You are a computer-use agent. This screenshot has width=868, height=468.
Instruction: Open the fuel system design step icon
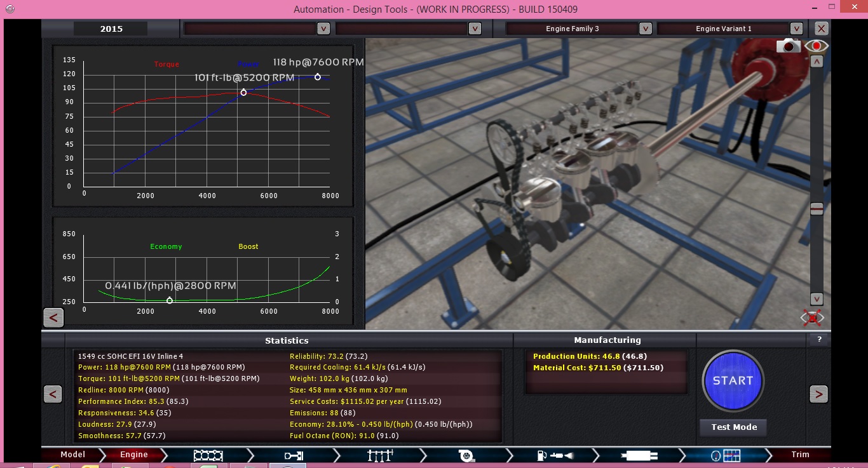(x=553, y=455)
